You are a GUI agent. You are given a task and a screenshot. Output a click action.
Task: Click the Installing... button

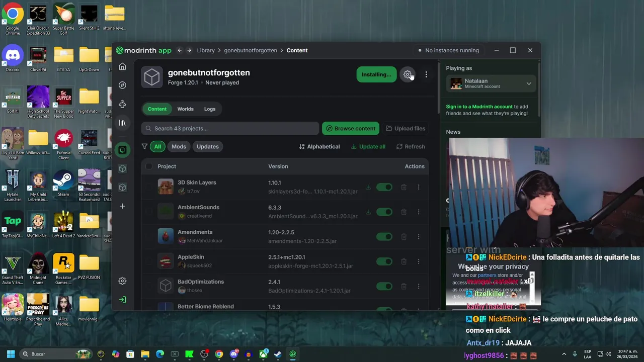click(x=376, y=74)
